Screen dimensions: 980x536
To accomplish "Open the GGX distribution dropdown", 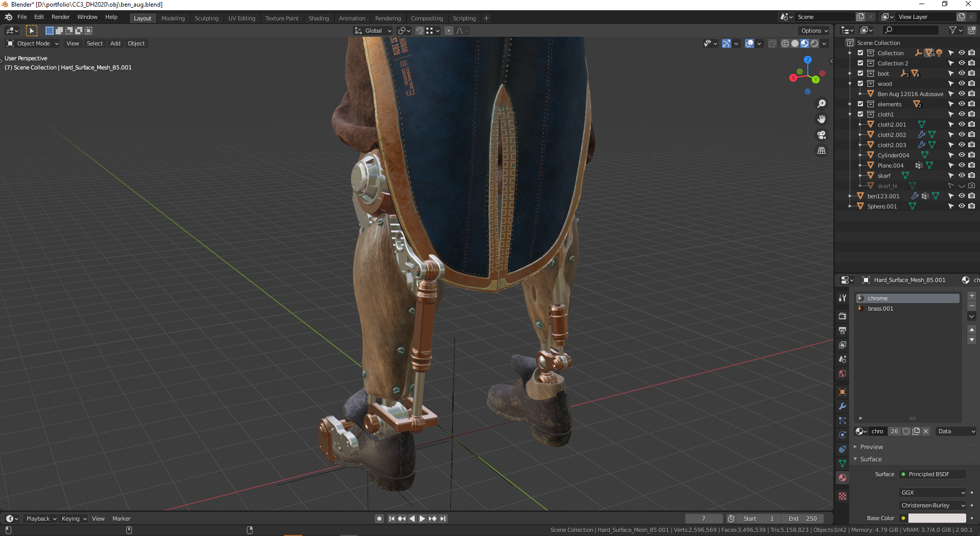I will pos(932,493).
